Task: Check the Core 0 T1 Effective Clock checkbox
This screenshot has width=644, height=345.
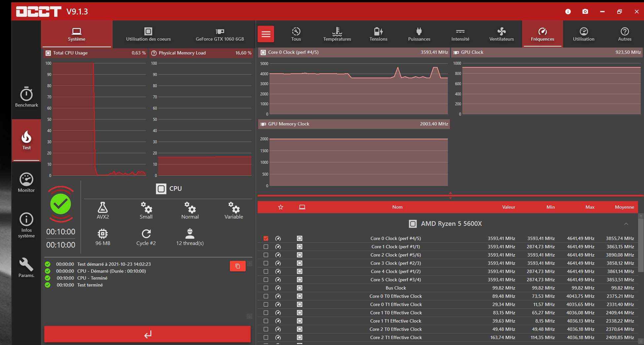Action: 266,304
